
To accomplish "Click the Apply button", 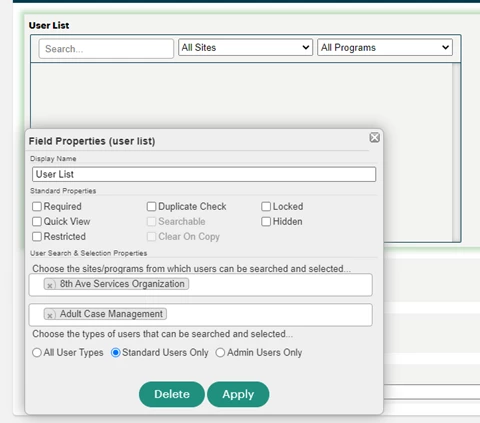I will [238, 394].
